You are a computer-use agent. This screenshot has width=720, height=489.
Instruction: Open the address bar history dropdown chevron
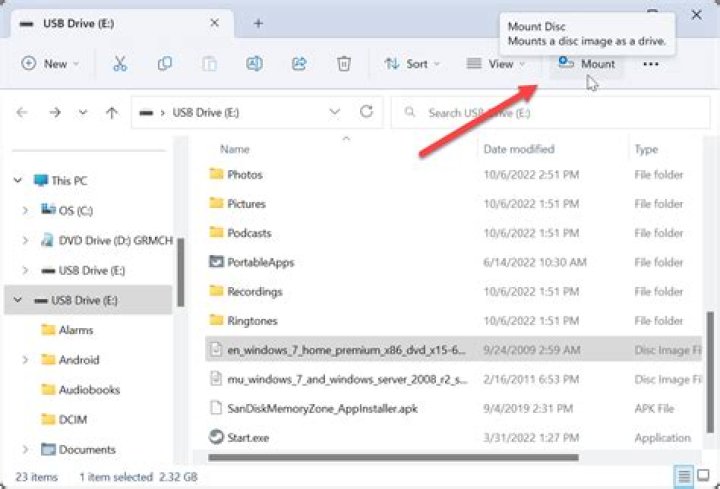tap(333, 112)
